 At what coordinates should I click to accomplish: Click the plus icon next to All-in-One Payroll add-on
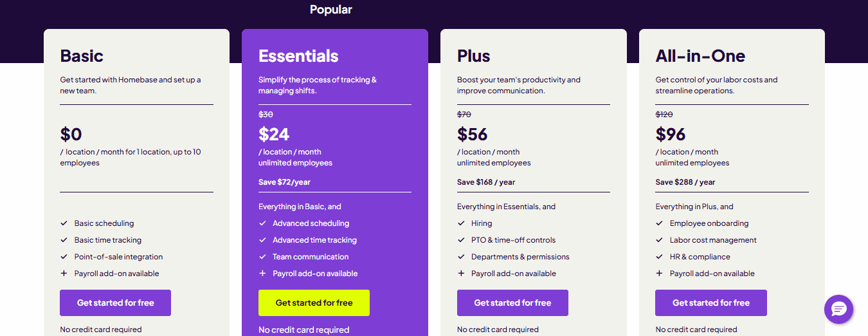coord(659,274)
